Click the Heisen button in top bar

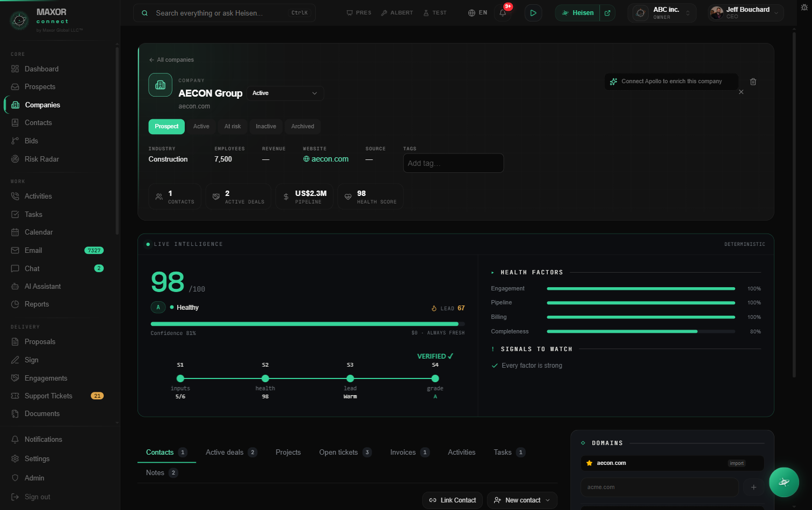(x=577, y=13)
